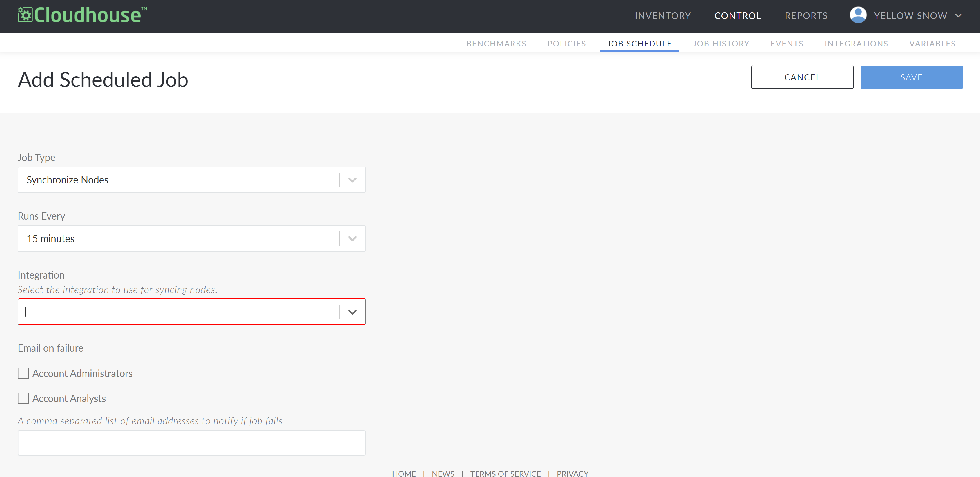Click the Cloudhouse logo
The width and height of the screenshot is (980, 477).
(82, 15)
